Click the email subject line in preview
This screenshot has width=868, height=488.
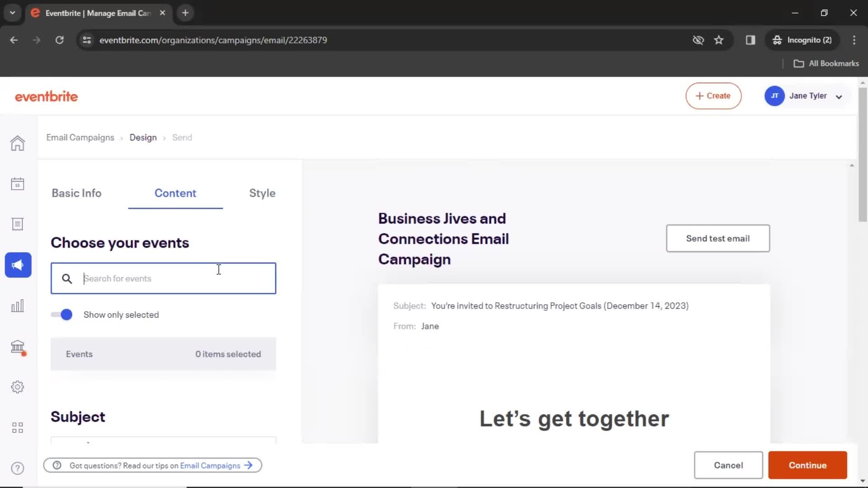560,306
